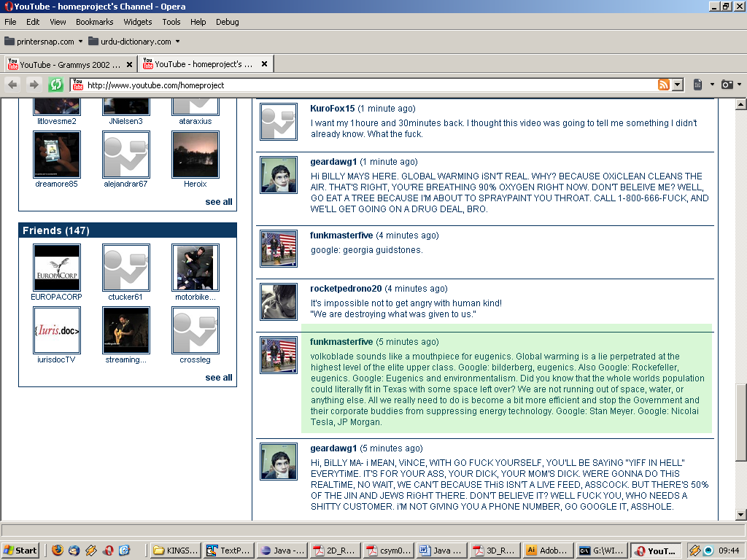The width and height of the screenshot is (747, 560).
Task: Launch Firefox from quick launch
Action: [58, 551]
